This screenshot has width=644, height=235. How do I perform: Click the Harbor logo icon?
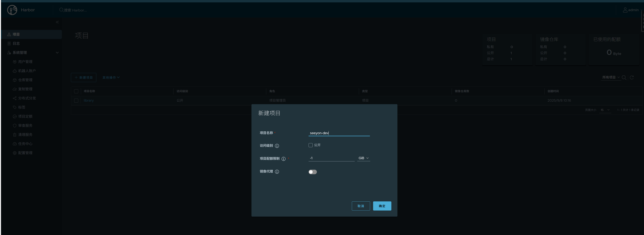[x=12, y=10]
